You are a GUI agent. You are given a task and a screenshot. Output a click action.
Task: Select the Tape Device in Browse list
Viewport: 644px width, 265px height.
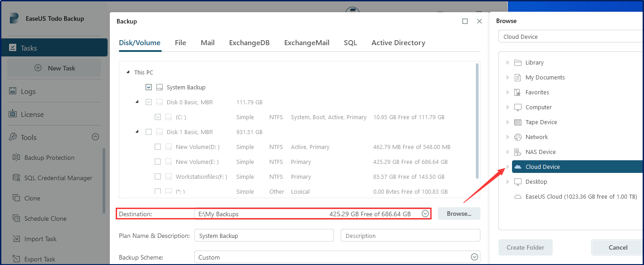541,122
